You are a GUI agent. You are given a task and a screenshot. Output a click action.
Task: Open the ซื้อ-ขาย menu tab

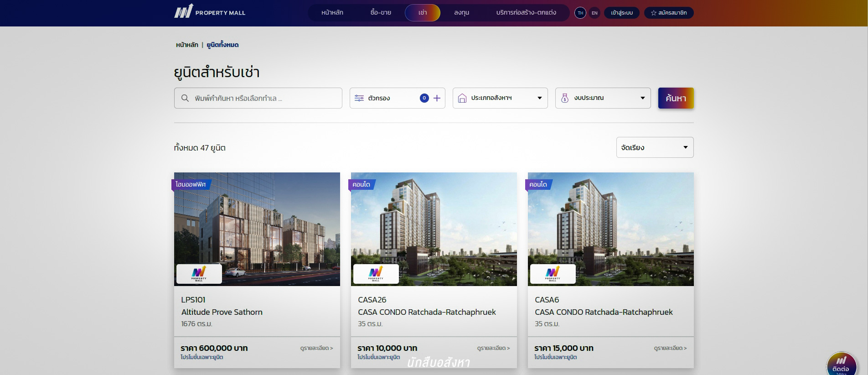coord(381,13)
